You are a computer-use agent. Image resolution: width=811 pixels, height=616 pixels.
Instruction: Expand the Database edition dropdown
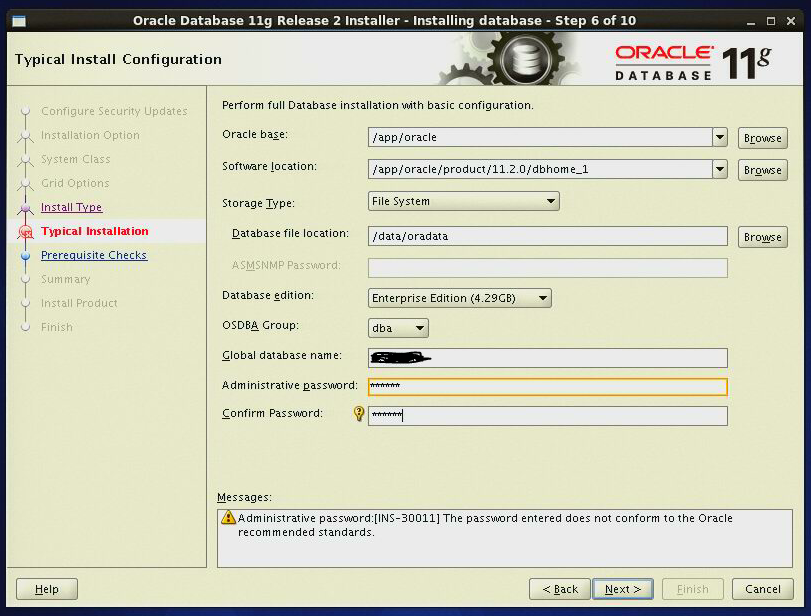pyautogui.click(x=459, y=298)
